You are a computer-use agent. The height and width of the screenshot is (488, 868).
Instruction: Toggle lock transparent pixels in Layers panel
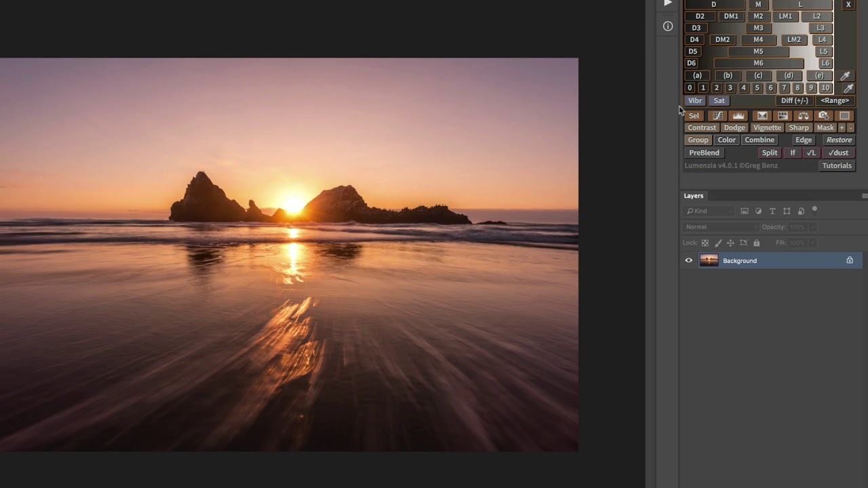[x=705, y=243]
